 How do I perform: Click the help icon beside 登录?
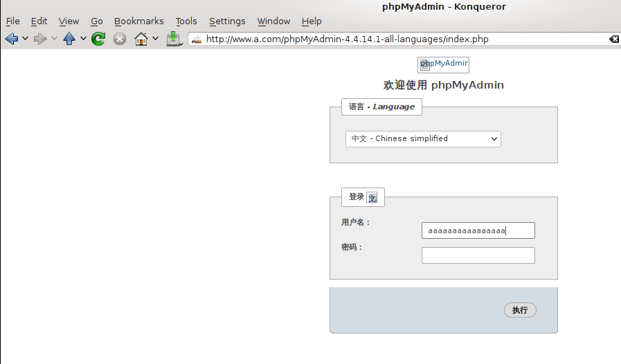[372, 198]
